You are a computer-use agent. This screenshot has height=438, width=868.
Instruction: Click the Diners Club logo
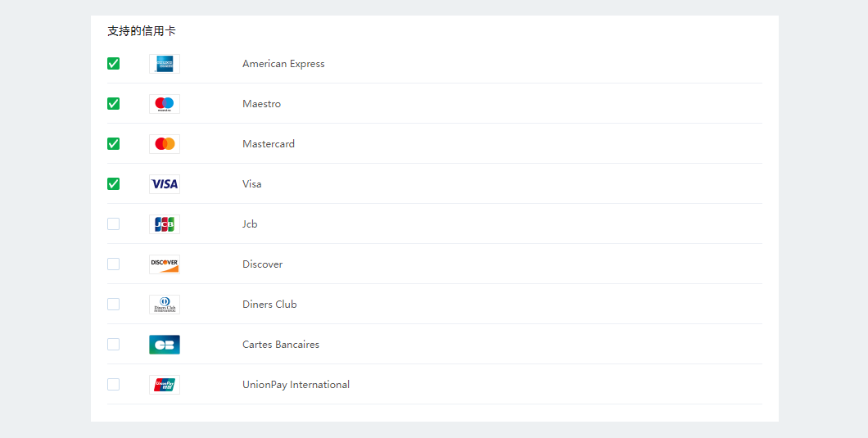[x=165, y=305]
